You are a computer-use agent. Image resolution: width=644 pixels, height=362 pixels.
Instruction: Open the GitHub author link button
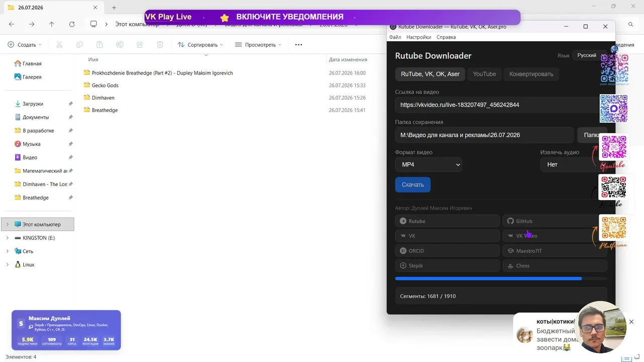(x=555, y=221)
